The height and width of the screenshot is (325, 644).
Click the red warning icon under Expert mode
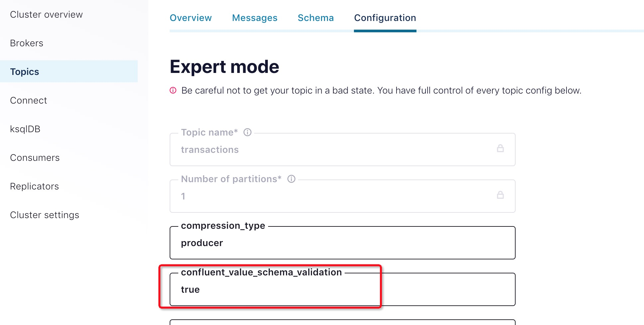173,91
